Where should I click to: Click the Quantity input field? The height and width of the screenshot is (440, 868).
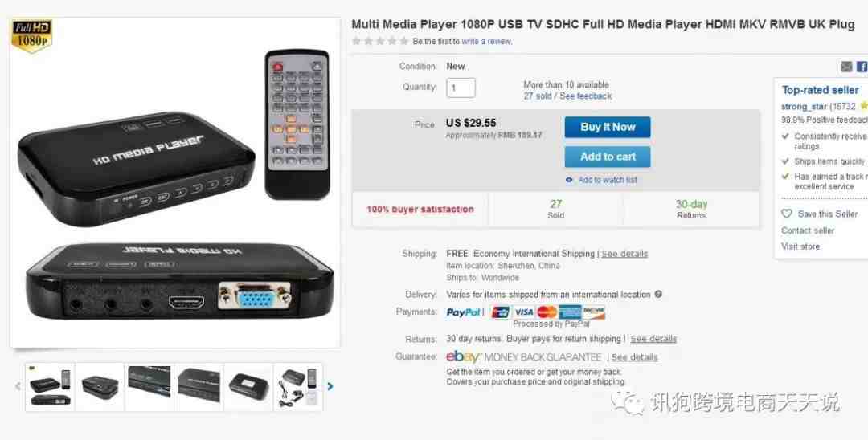tap(461, 88)
